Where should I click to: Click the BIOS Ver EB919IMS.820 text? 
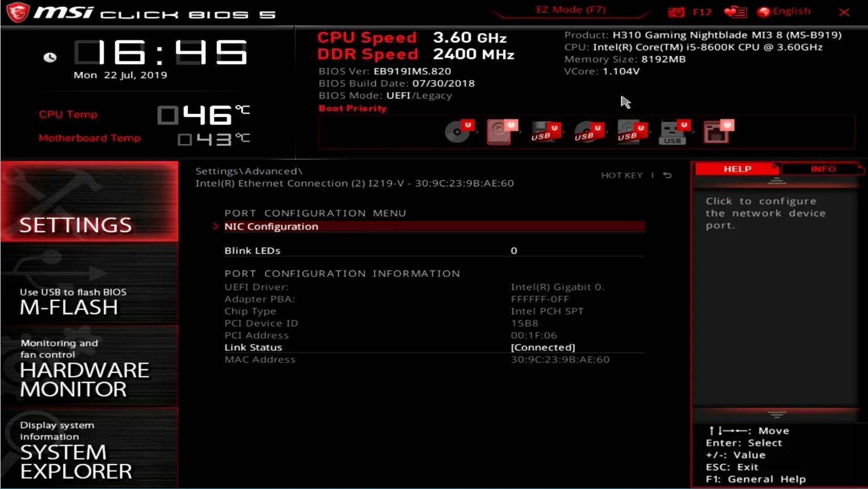coord(385,71)
